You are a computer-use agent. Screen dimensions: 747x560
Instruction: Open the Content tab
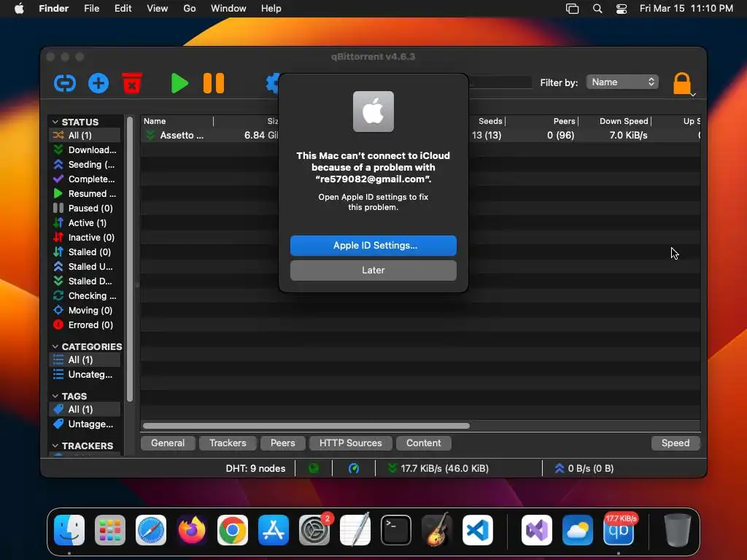424,443
